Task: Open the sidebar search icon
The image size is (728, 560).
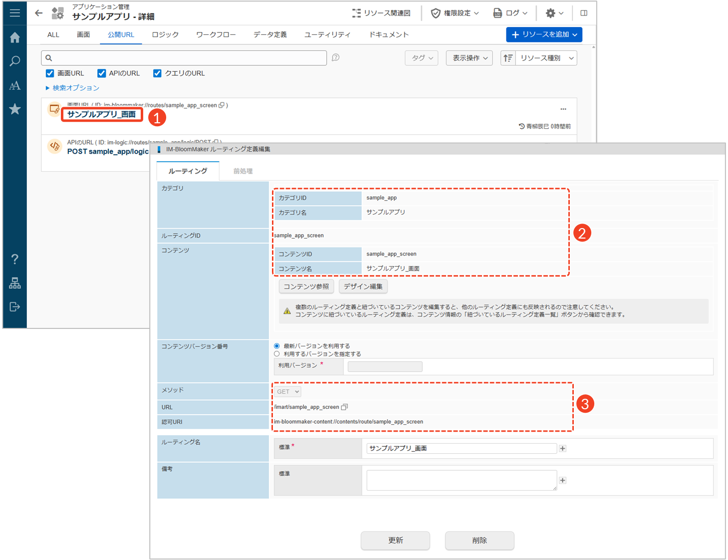Action: (x=14, y=61)
